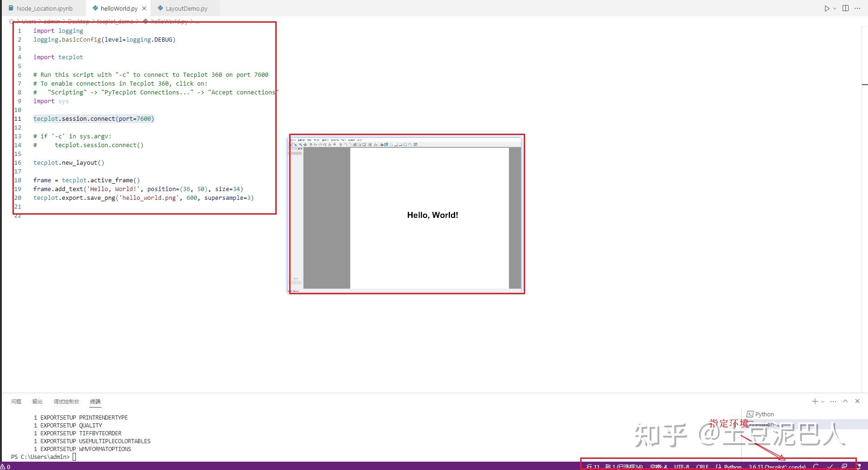Open the 调试控制台 debug console tab
Viewport: 868px width, 470px height.
pos(66,402)
